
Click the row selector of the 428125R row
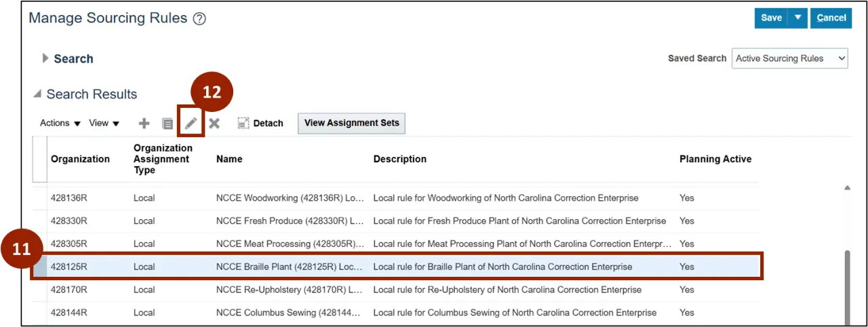(41, 267)
